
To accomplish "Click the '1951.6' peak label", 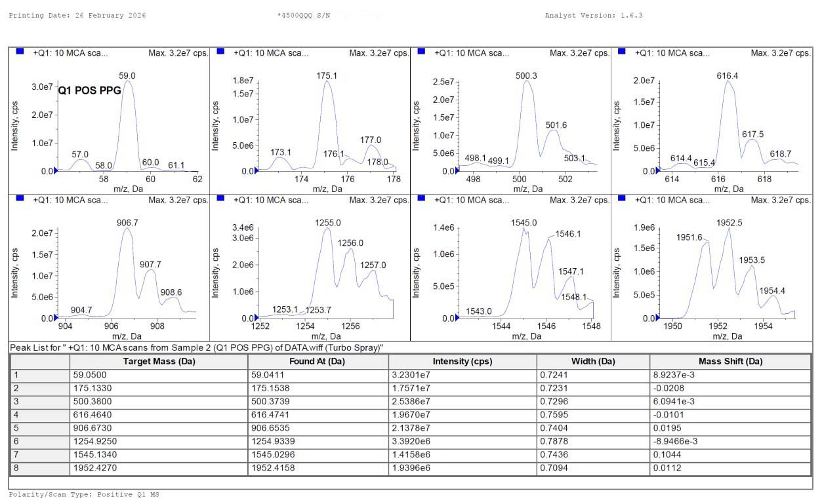I will 689,237.
